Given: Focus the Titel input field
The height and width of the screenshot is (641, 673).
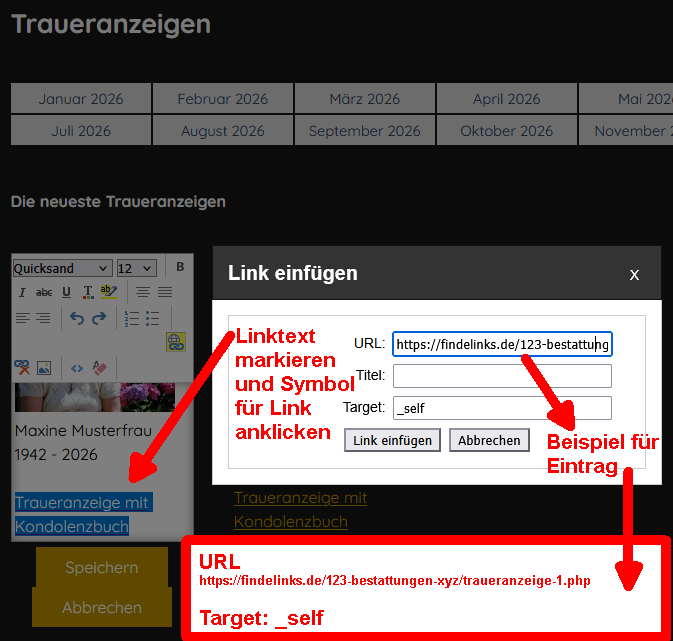Looking at the screenshot, I should 501,376.
